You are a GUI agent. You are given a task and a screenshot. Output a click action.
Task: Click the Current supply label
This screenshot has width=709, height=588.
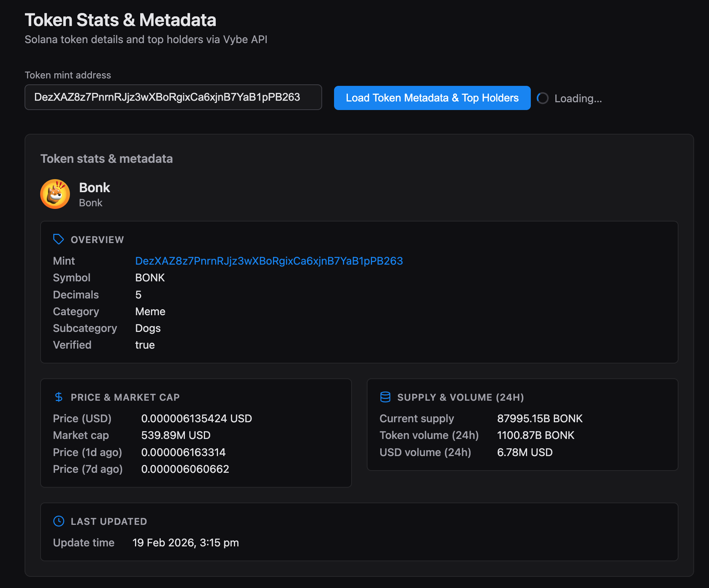pos(417,419)
